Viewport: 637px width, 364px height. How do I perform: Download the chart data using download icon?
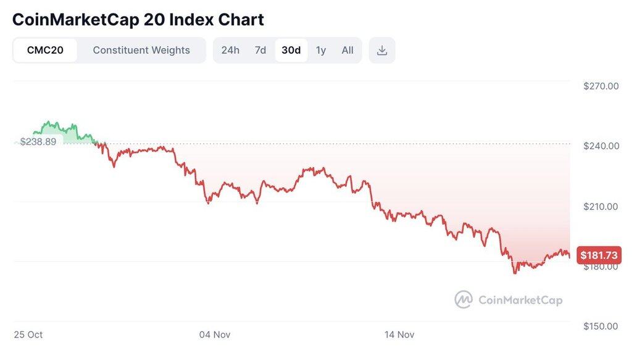[x=382, y=50]
